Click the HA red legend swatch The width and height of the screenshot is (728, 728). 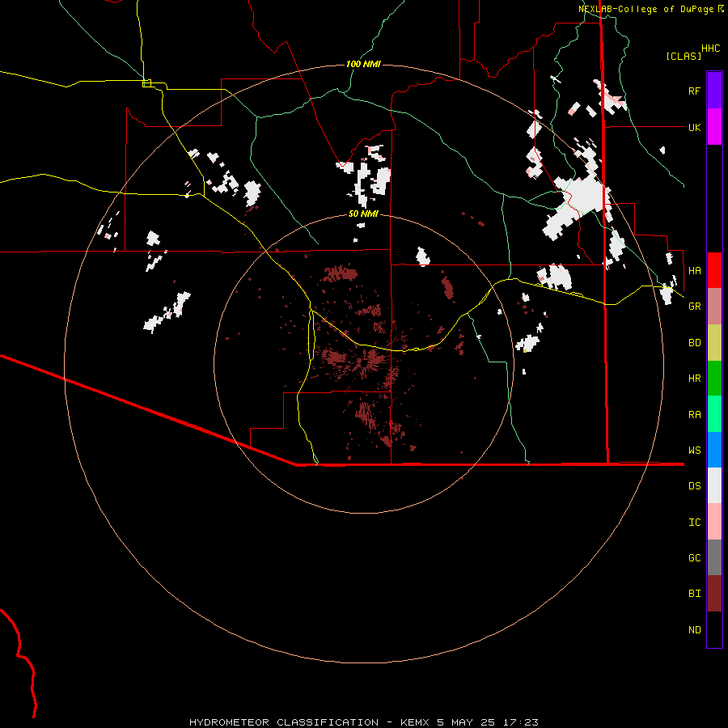pos(714,270)
